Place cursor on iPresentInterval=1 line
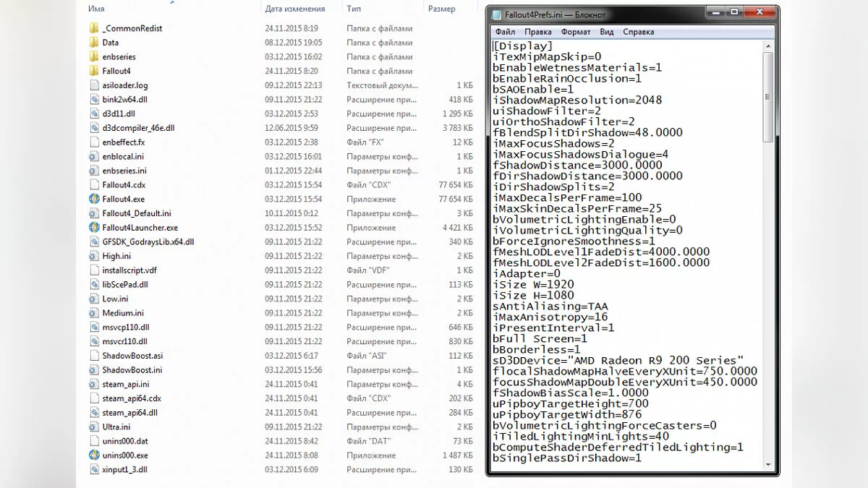Image resolution: width=868 pixels, height=488 pixels. coord(553,328)
